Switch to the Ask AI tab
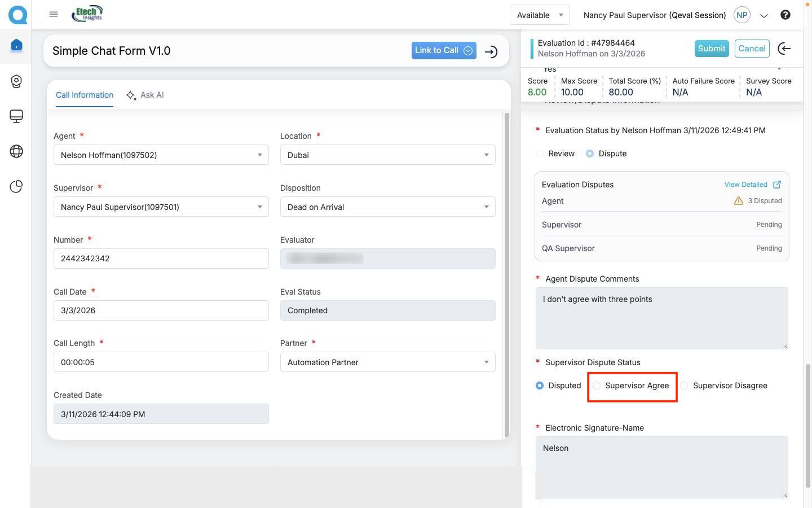 [145, 95]
